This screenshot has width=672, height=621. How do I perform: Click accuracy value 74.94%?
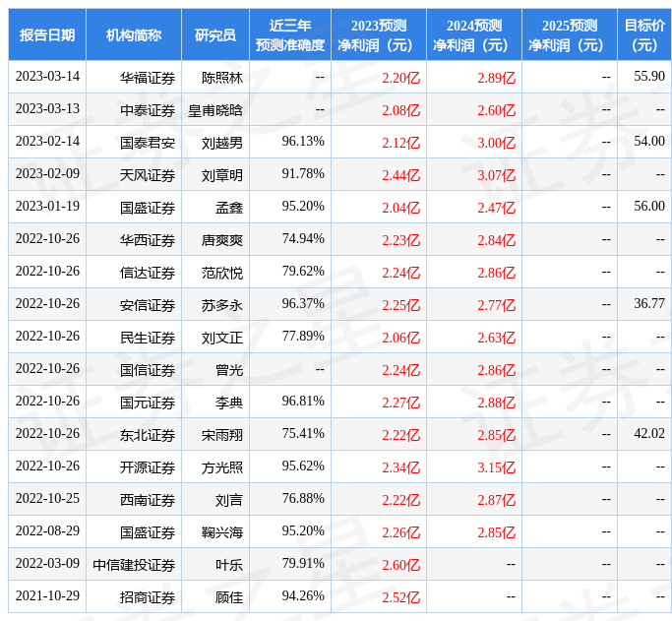click(x=303, y=239)
